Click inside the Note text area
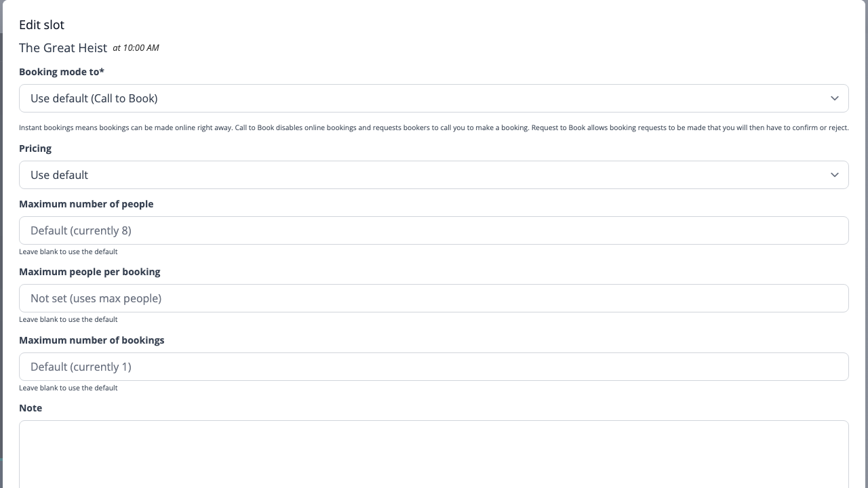 point(434,454)
